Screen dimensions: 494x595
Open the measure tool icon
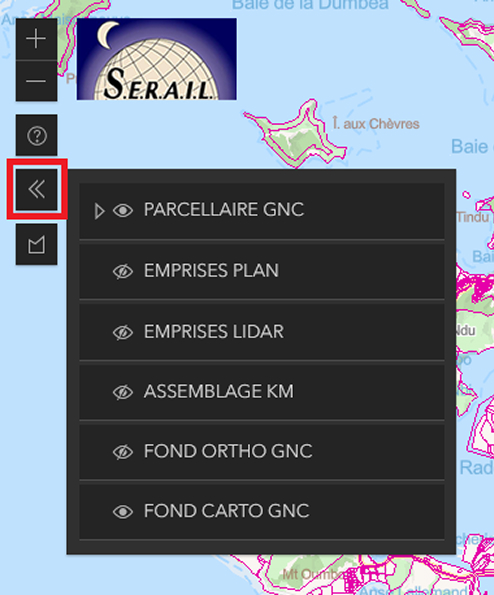[x=36, y=244]
